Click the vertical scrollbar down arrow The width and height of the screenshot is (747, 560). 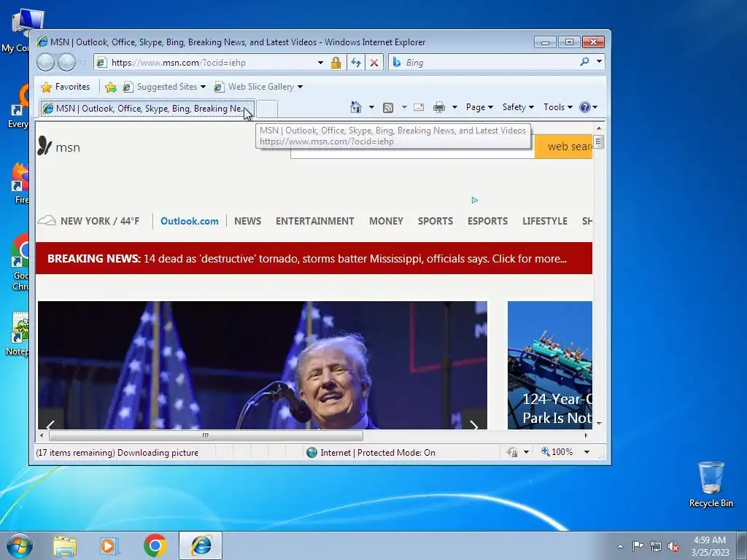point(599,423)
